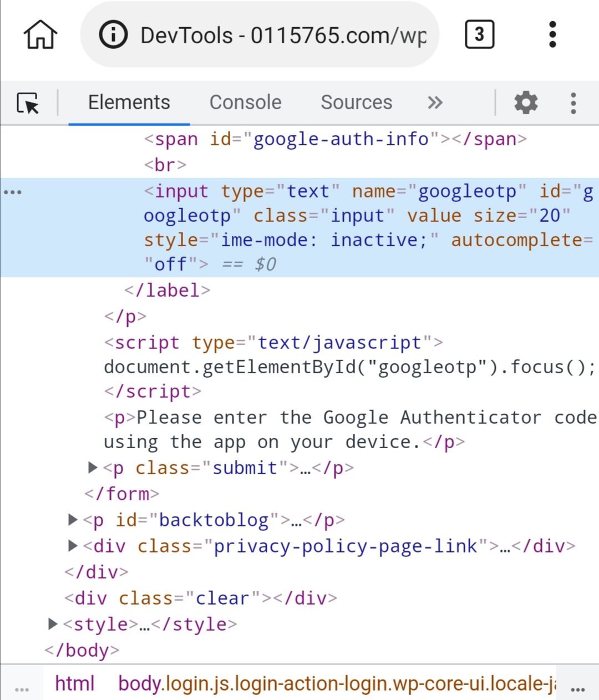Switch to the Console tab

(x=245, y=103)
